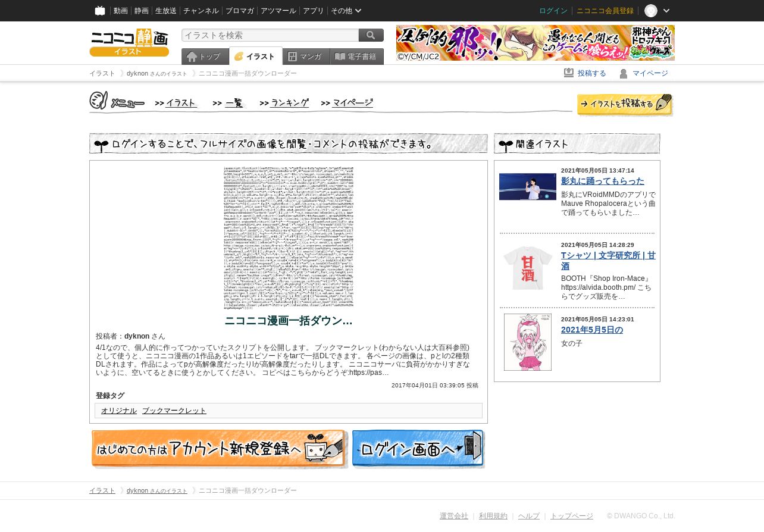This screenshot has height=532, width=764.
Task: Switch to the トップ tab
Action: point(205,57)
